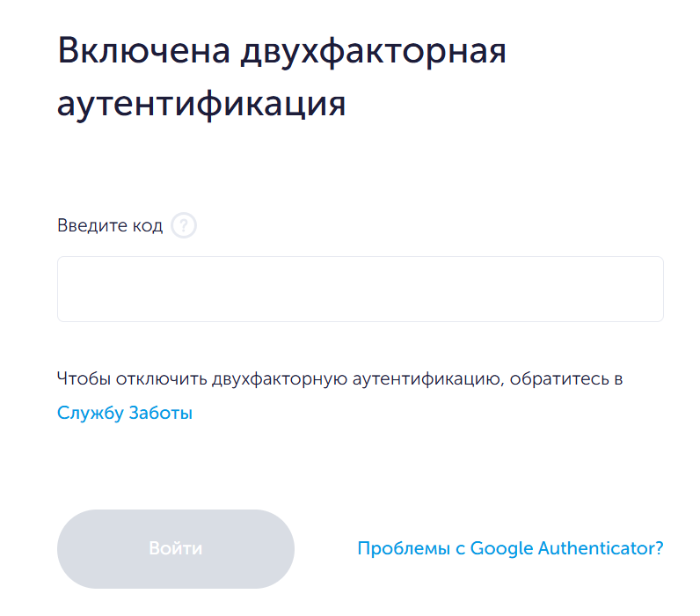The height and width of the screenshot is (616, 700).
Task: Open the Службу Заботы link
Action: point(125,413)
